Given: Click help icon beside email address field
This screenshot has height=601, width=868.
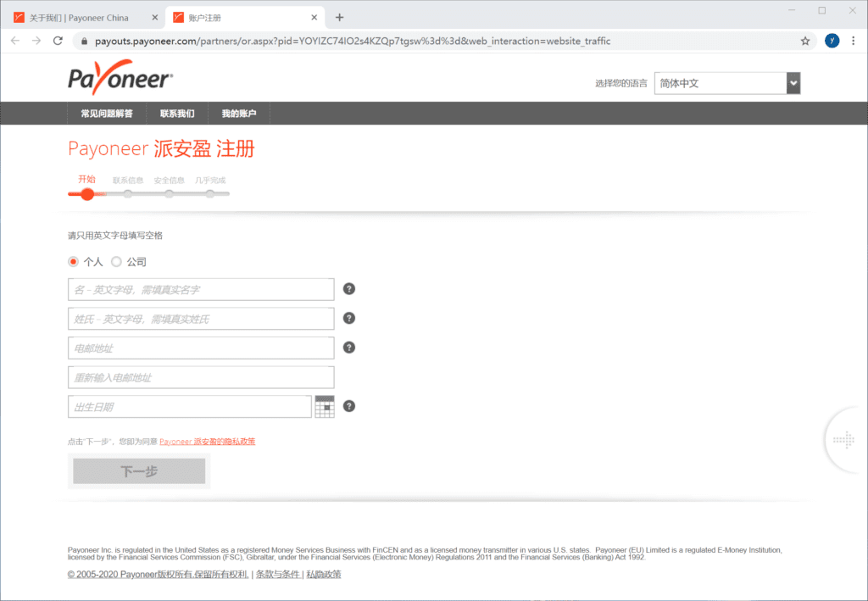Looking at the screenshot, I should pyautogui.click(x=349, y=348).
